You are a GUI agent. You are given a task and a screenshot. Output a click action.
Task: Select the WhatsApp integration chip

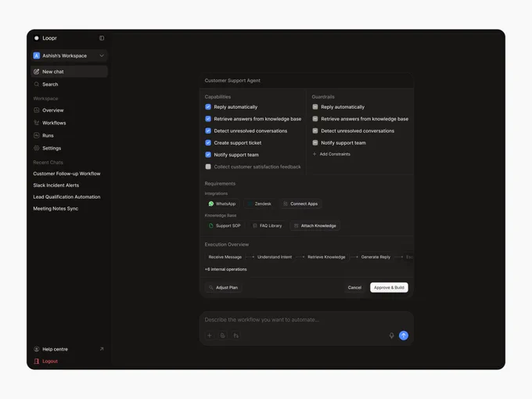pyautogui.click(x=222, y=203)
